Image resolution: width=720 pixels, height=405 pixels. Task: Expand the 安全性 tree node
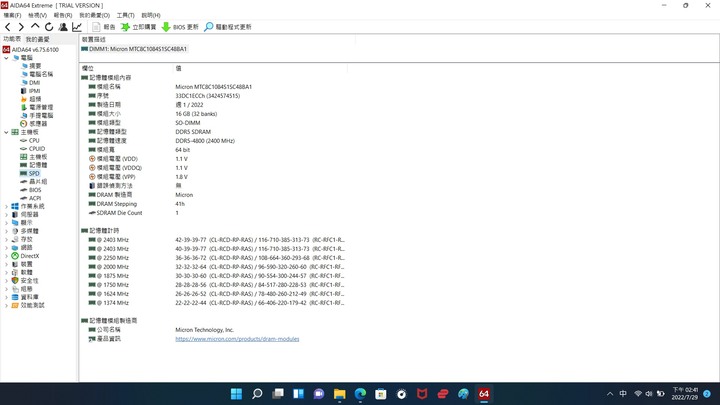tap(6, 281)
